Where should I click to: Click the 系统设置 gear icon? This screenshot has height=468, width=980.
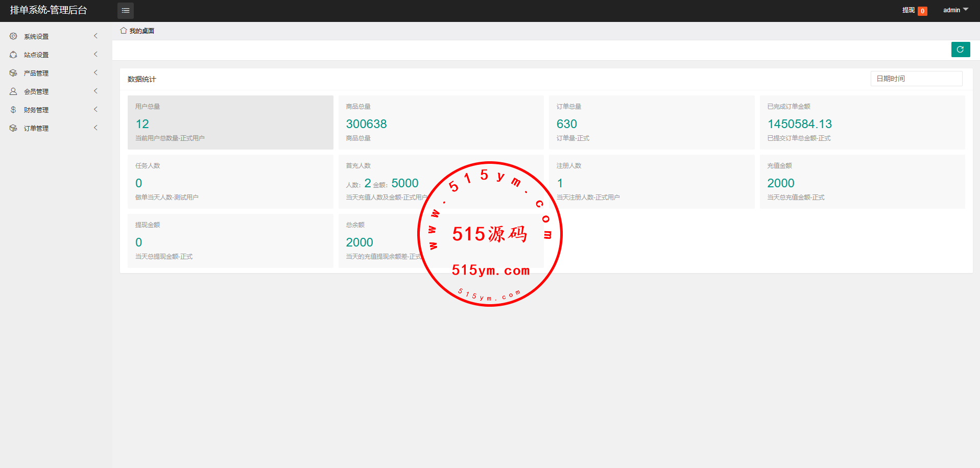(x=13, y=36)
